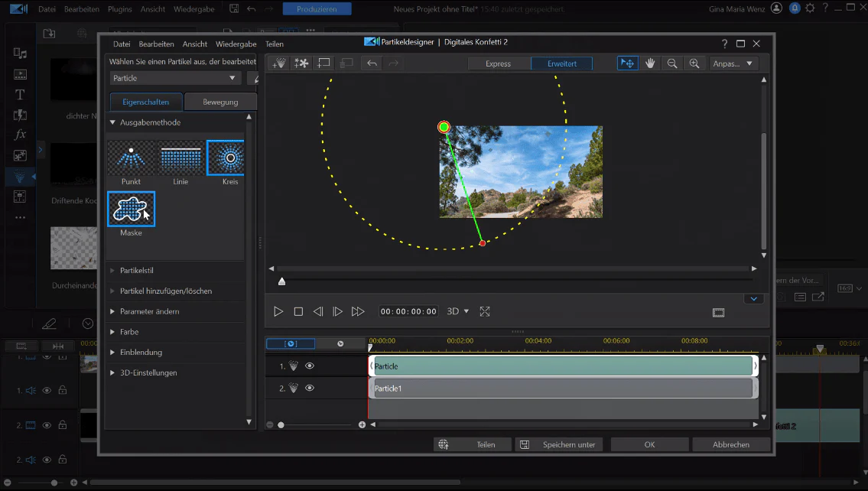Lock main timeline video track 2
868x491 pixels.
coord(63,425)
